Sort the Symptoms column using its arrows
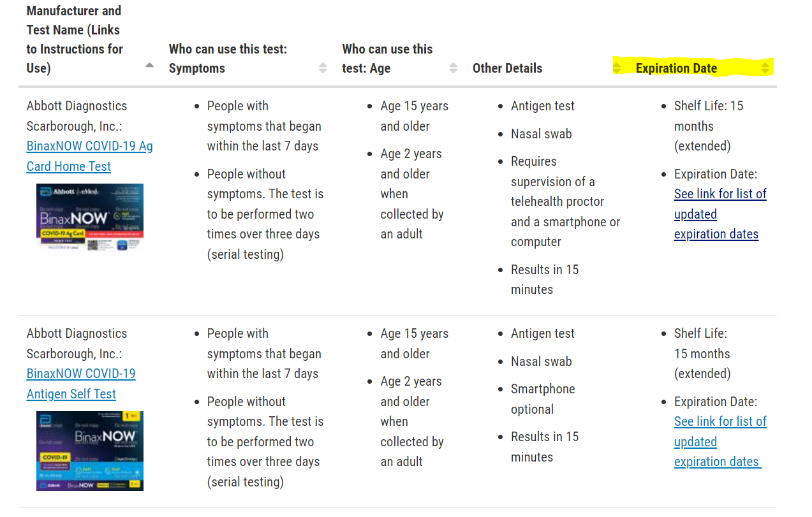 (x=323, y=68)
